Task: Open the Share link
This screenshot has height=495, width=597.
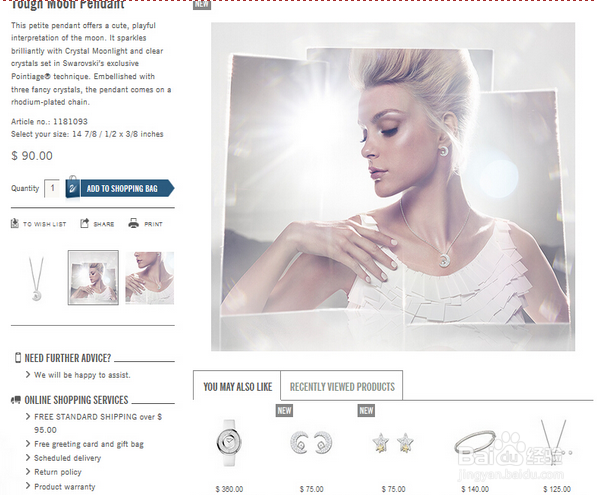Action: 104,224
